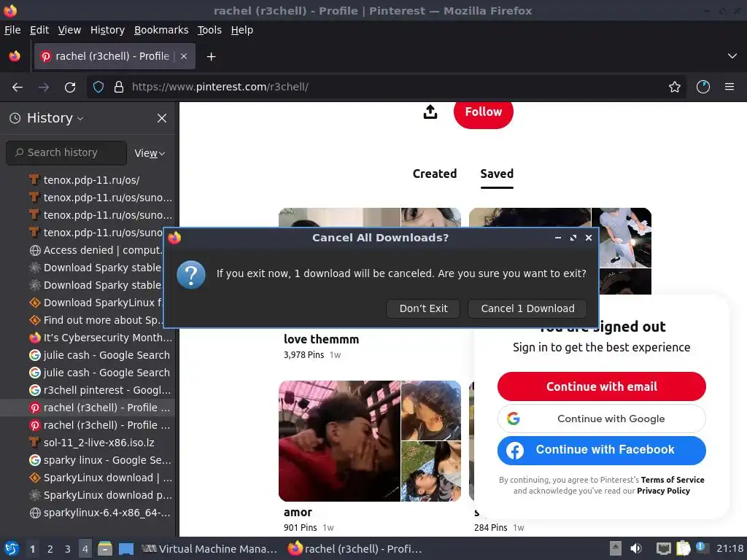Switch to workspace 1

[x=32, y=549]
